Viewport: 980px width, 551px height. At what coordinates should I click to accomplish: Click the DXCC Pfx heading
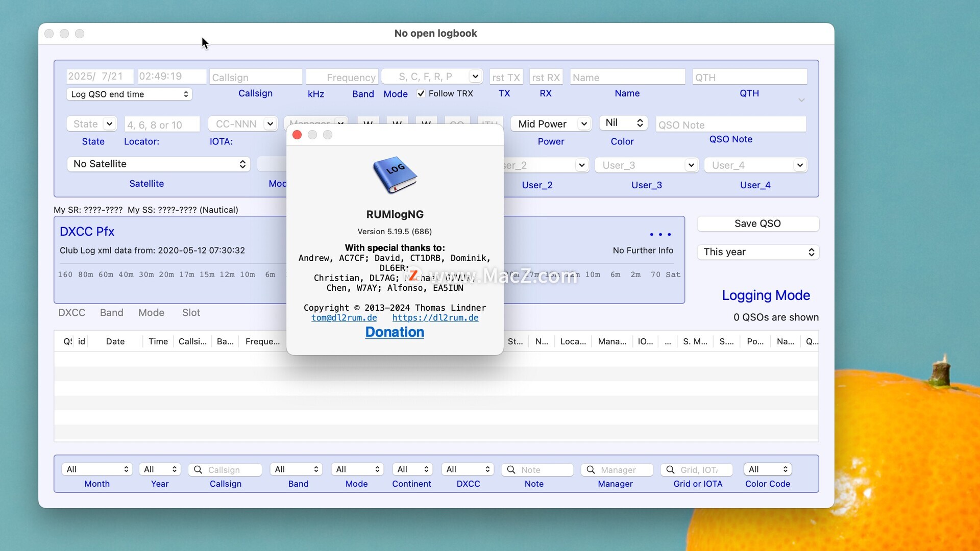[x=87, y=232]
